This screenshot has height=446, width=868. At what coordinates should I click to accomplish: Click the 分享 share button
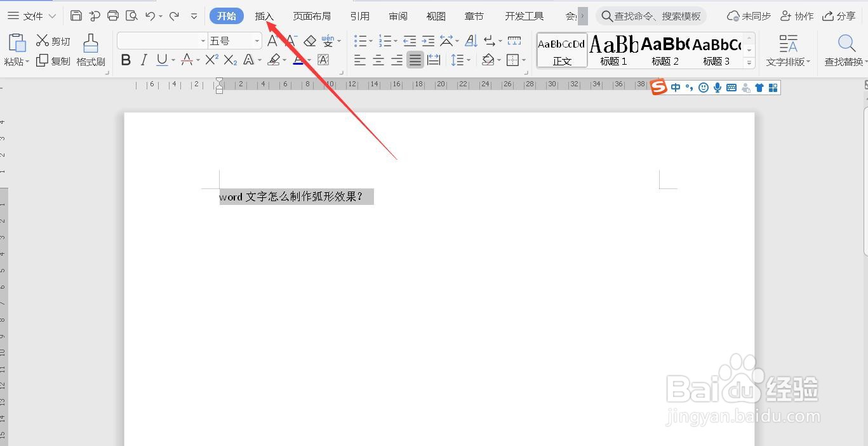pyautogui.click(x=839, y=16)
